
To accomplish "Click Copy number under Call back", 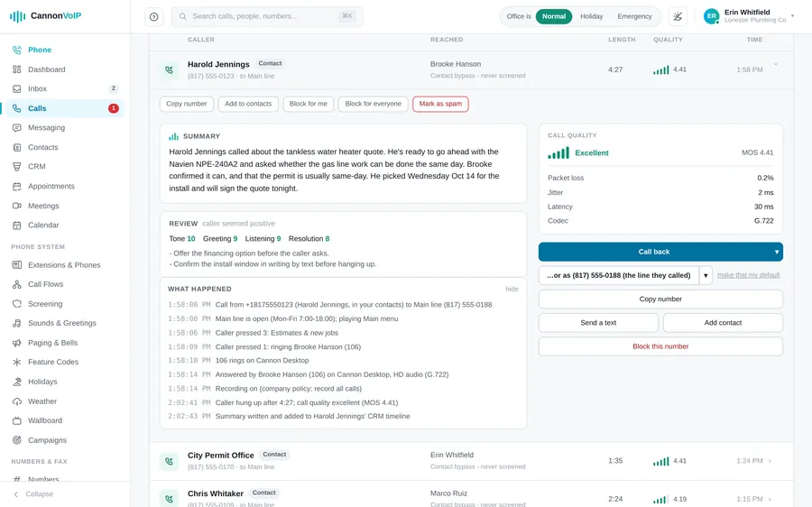I will 660,299.
